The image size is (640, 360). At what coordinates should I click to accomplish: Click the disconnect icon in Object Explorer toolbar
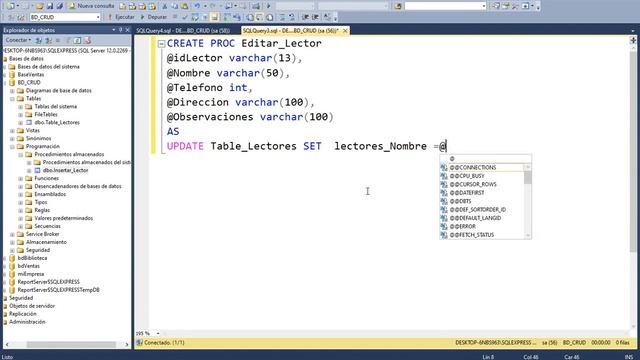pos(48,40)
